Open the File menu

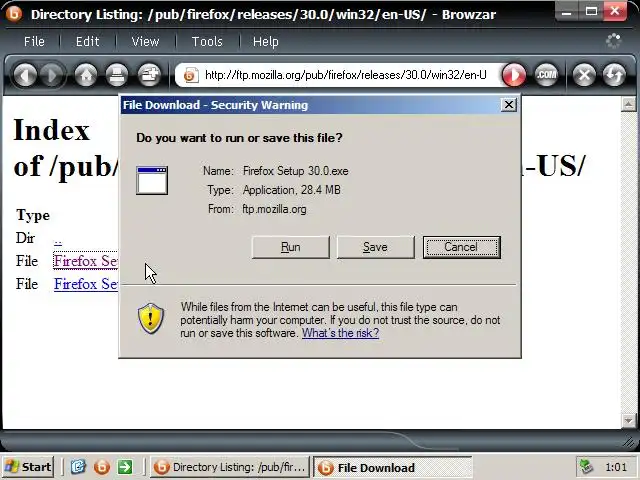34,42
